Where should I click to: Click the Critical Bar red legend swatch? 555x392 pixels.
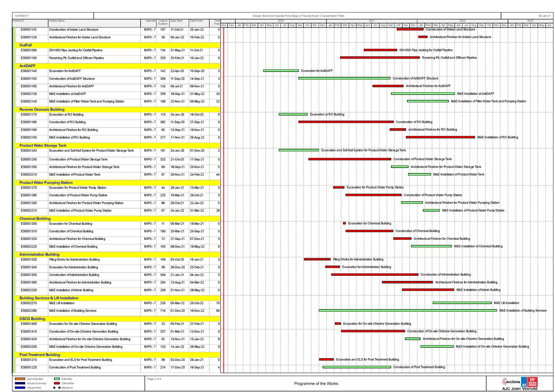57,383
